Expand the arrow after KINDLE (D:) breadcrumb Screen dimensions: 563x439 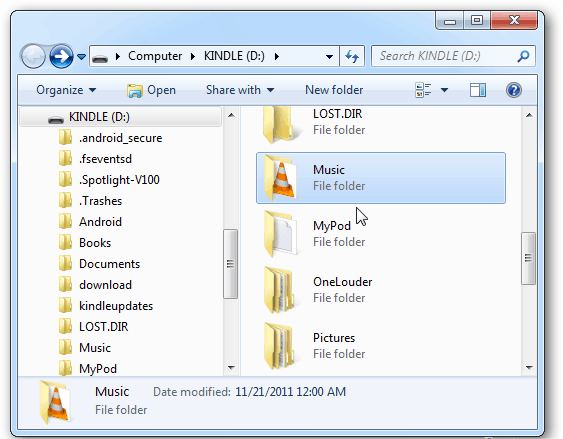(276, 56)
